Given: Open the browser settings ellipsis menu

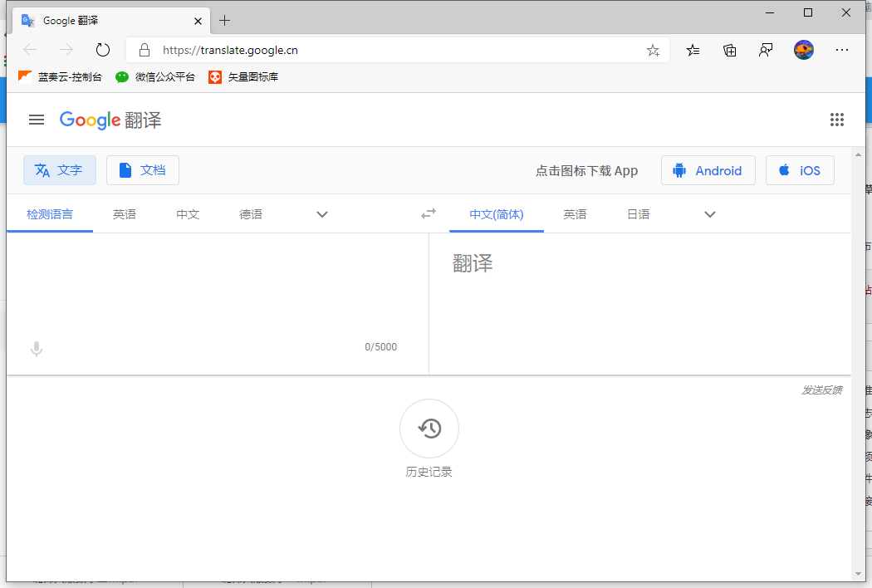Looking at the screenshot, I should pyautogui.click(x=842, y=50).
